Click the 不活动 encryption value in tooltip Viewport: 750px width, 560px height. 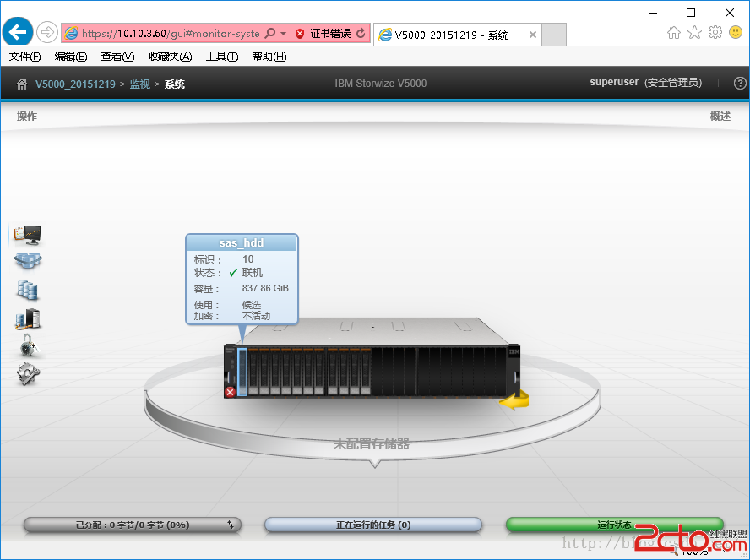pos(257,316)
